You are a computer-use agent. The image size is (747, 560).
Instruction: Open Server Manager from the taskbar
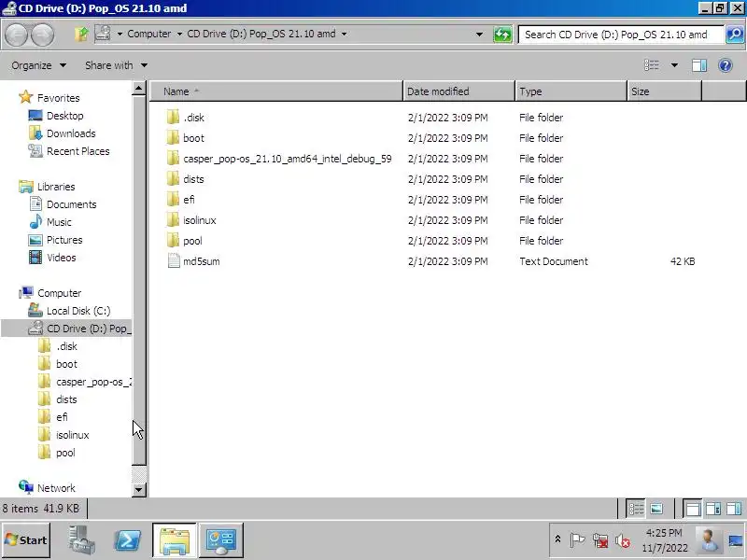pyautogui.click(x=81, y=540)
